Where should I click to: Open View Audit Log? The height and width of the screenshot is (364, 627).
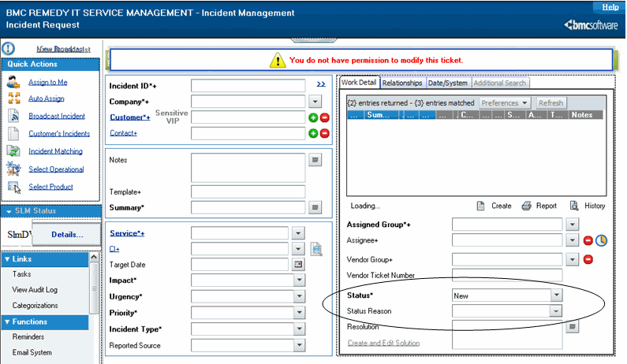point(35,290)
